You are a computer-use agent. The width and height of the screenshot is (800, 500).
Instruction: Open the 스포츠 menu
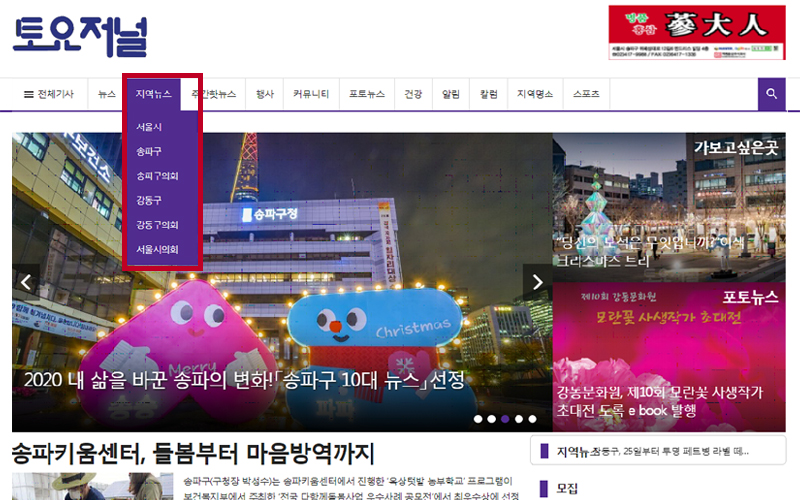(586, 94)
